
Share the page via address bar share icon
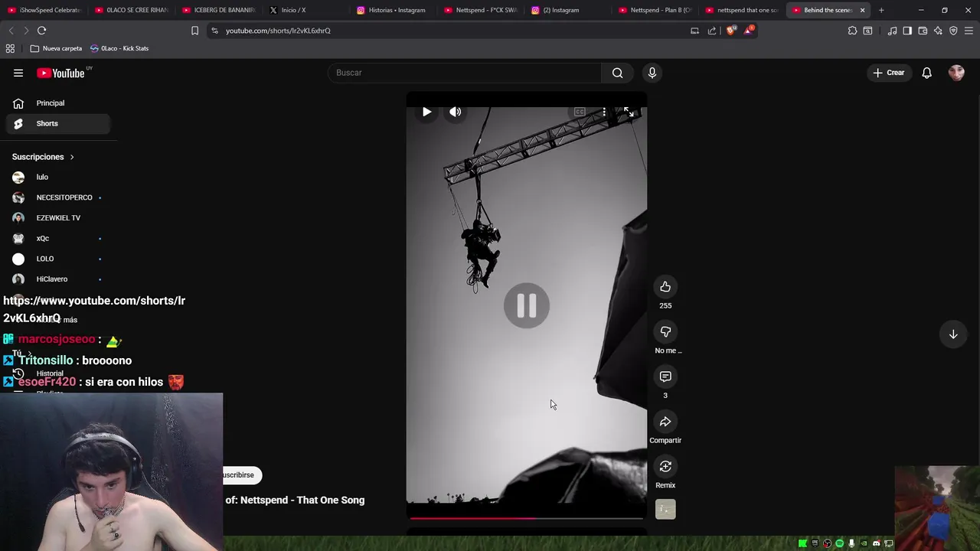click(712, 31)
